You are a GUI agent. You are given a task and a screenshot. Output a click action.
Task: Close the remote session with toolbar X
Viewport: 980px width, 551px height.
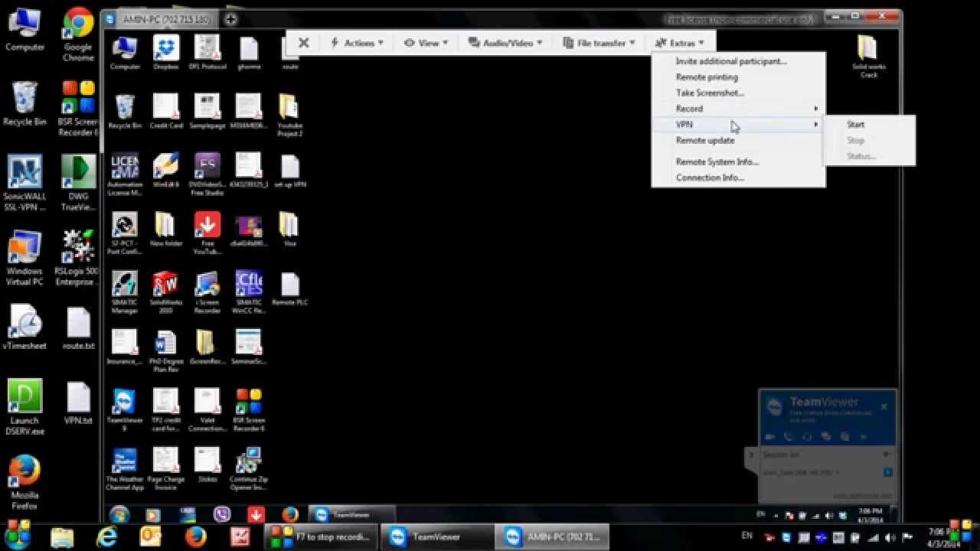[x=303, y=43]
